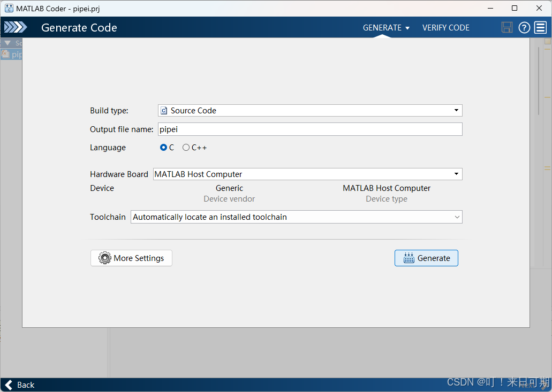Click the back arrow icon in footer

point(9,385)
